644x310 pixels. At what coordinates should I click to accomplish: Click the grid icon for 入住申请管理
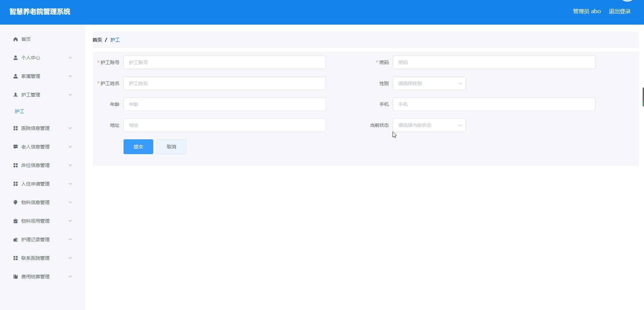(x=16, y=184)
